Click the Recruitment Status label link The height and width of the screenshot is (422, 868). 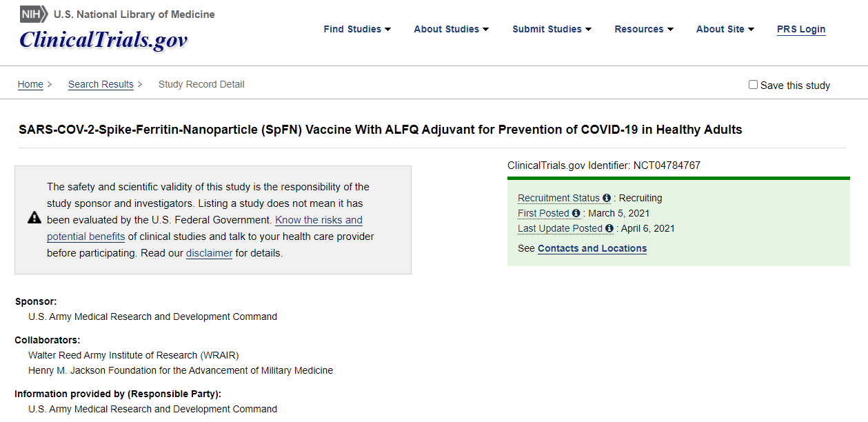pyautogui.click(x=558, y=199)
